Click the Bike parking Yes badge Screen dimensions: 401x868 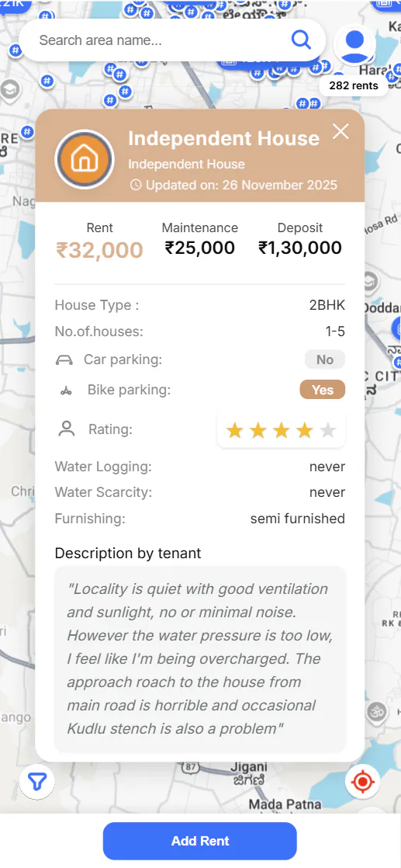[323, 390]
